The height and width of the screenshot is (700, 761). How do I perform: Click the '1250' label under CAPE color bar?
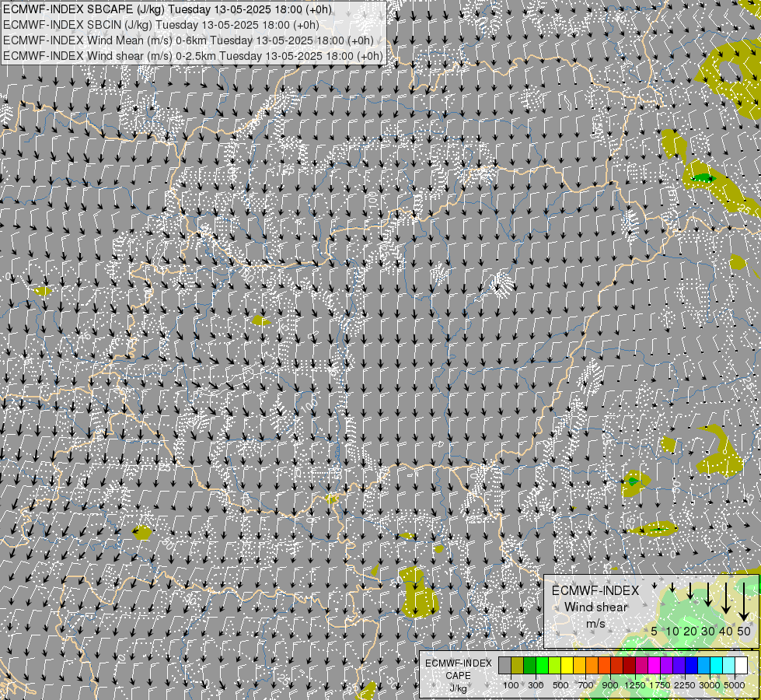pos(635,685)
